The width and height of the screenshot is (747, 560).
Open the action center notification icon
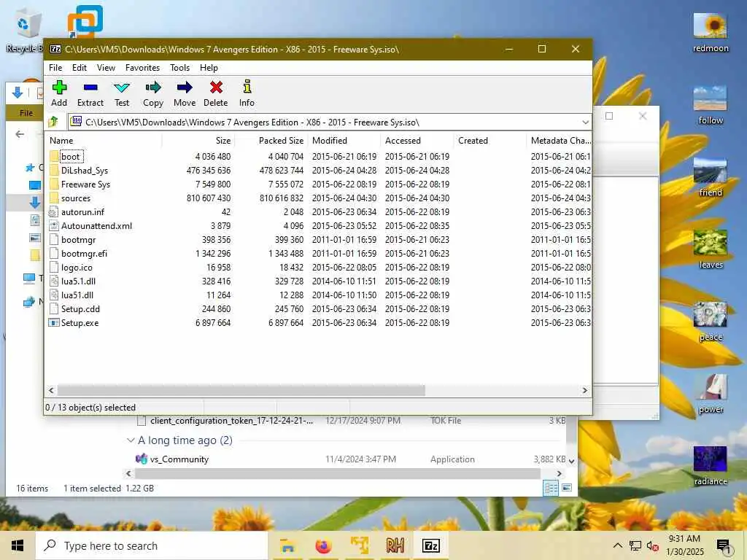(x=724, y=545)
